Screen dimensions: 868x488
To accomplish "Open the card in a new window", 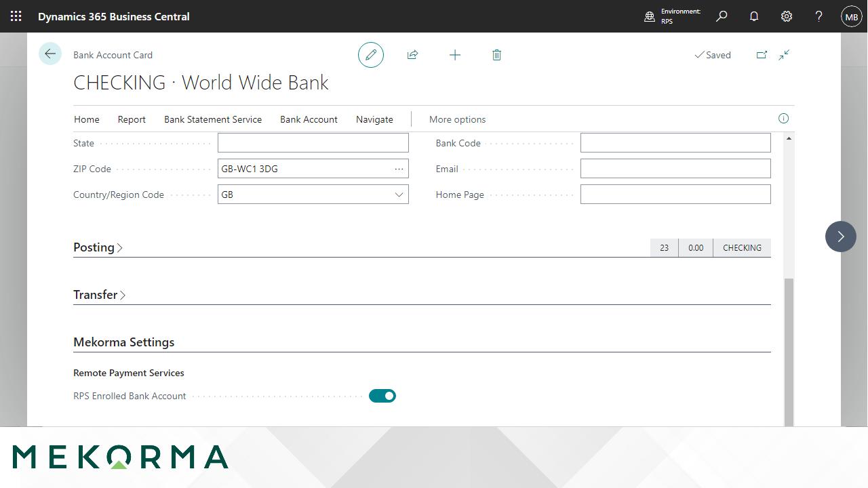I will pos(762,55).
